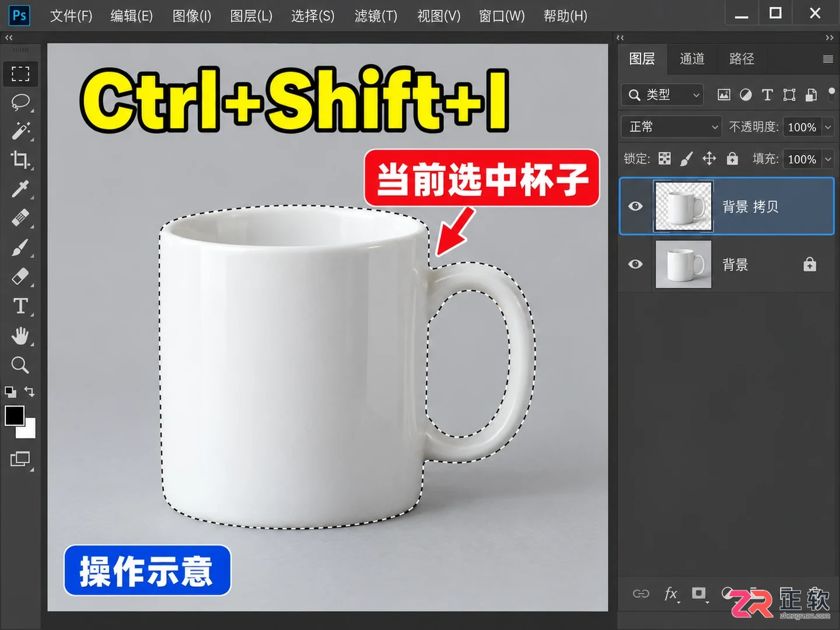
Task: Open the 视图(V) menu
Action: [439, 16]
